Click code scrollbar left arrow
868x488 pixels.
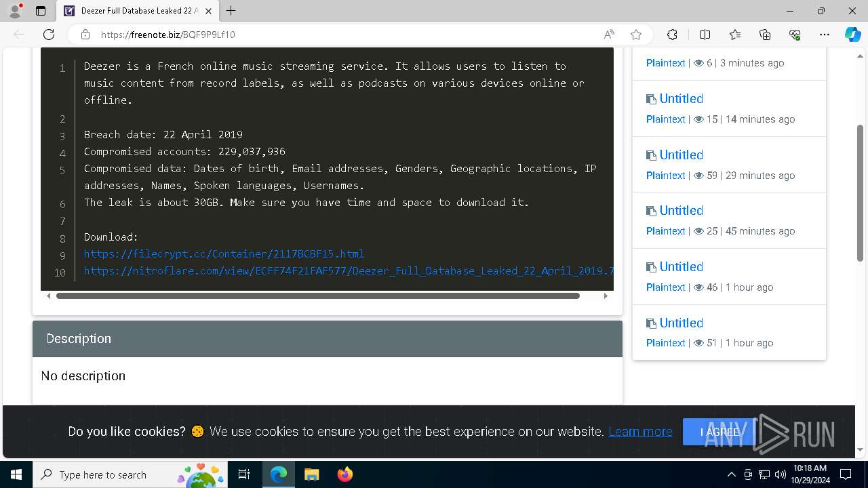[x=48, y=296]
